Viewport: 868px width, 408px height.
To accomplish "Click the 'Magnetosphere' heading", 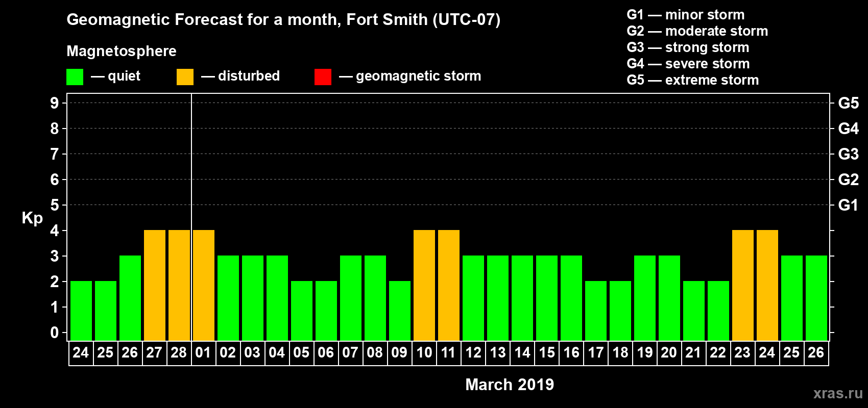I will point(122,51).
